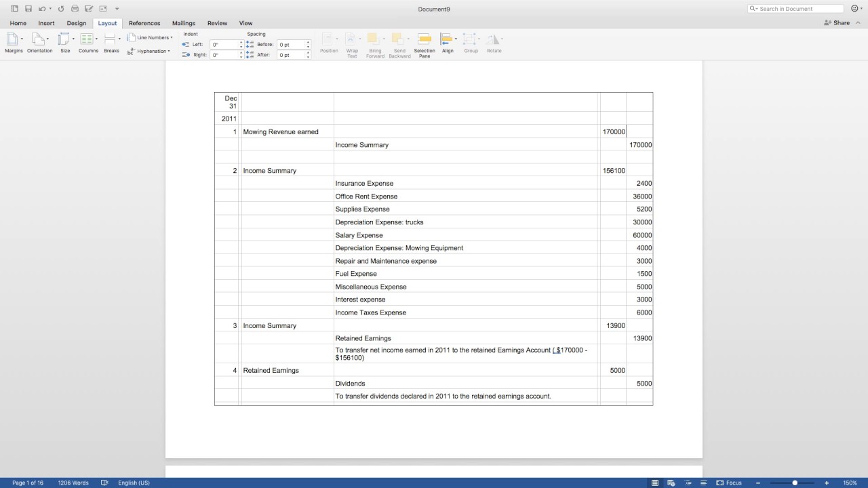Click the 1206 Words count
The image size is (868, 488).
click(73, 483)
